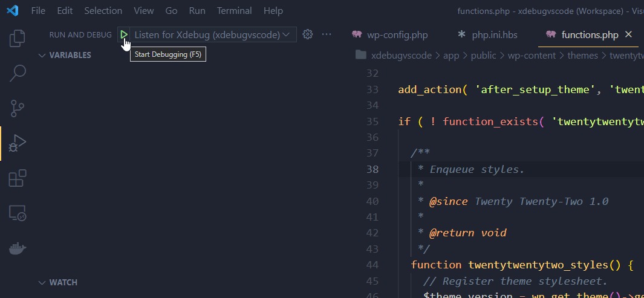644x298 pixels.
Task: Open the Selection menu
Action: click(103, 11)
